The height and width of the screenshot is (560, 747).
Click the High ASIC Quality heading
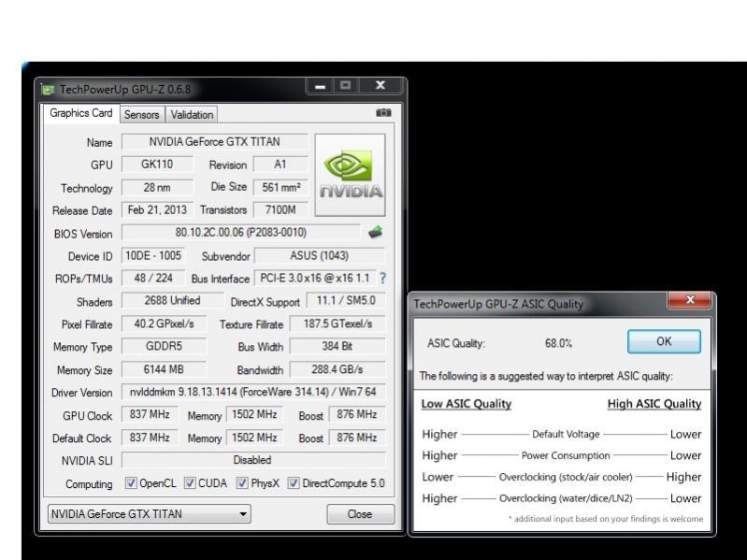coord(654,404)
